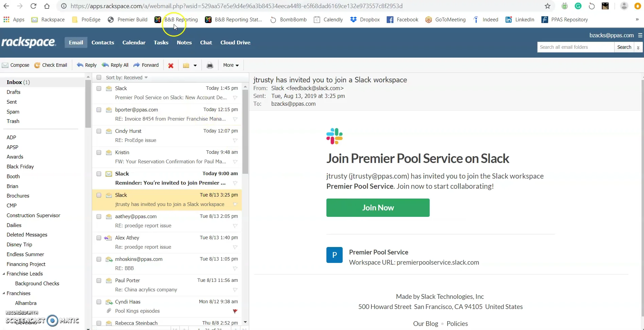Viewport: 644px width, 330px height.
Task: Click the Join Now button
Action: [x=378, y=207]
